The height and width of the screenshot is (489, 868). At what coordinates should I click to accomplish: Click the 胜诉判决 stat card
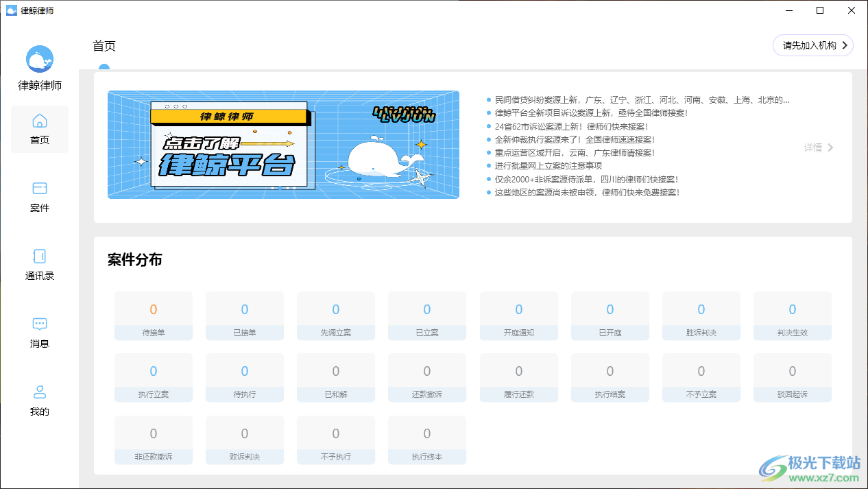point(701,315)
